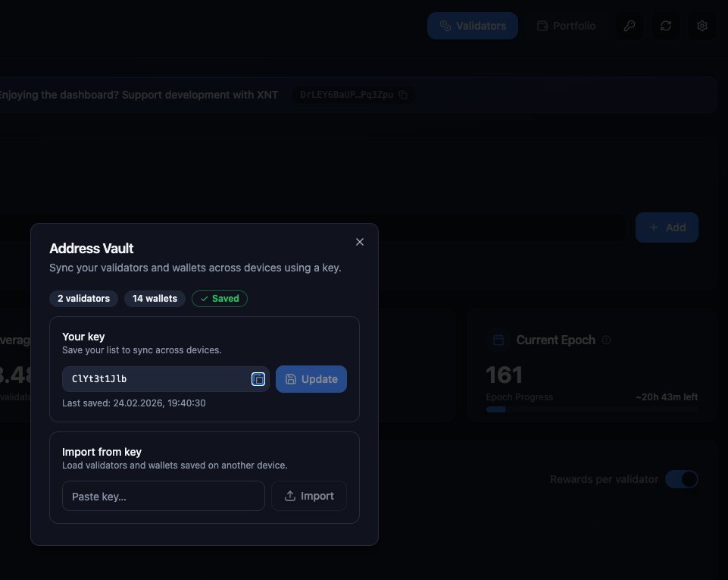Click the Add button
The width and height of the screenshot is (728, 580).
tap(667, 227)
